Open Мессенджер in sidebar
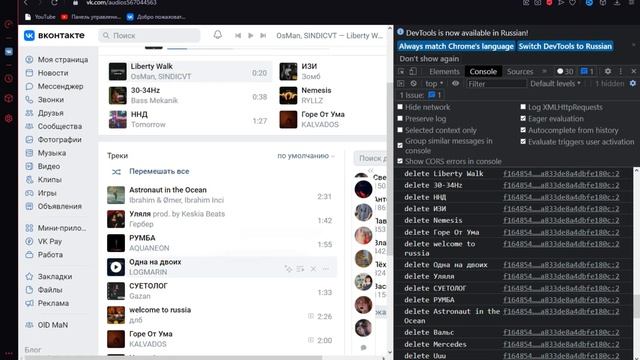This screenshot has width=640, height=360. point(54,87)
